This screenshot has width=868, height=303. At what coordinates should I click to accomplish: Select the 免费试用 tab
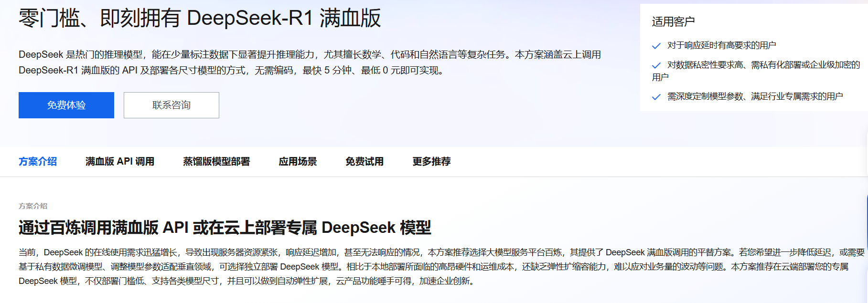pos(364,161)
